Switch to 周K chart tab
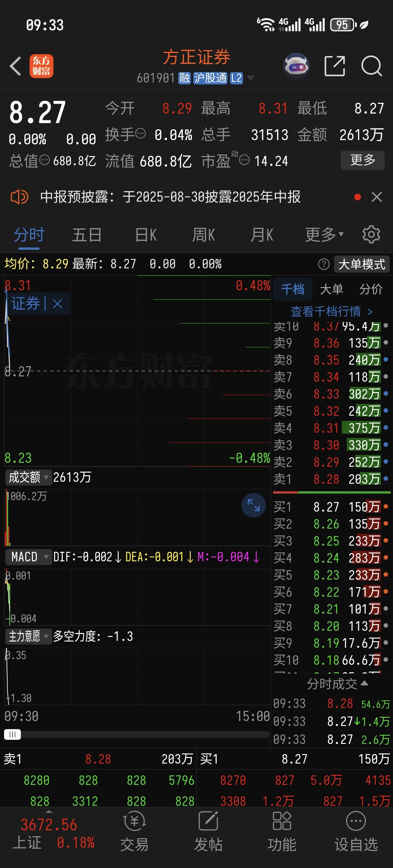The width and height of the screenshot is (393, 868). [x=203, y=235]
